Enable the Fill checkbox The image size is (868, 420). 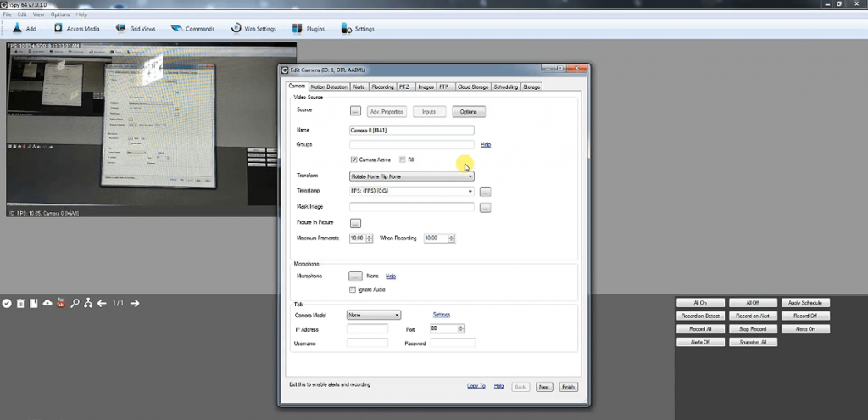point(403,160)
